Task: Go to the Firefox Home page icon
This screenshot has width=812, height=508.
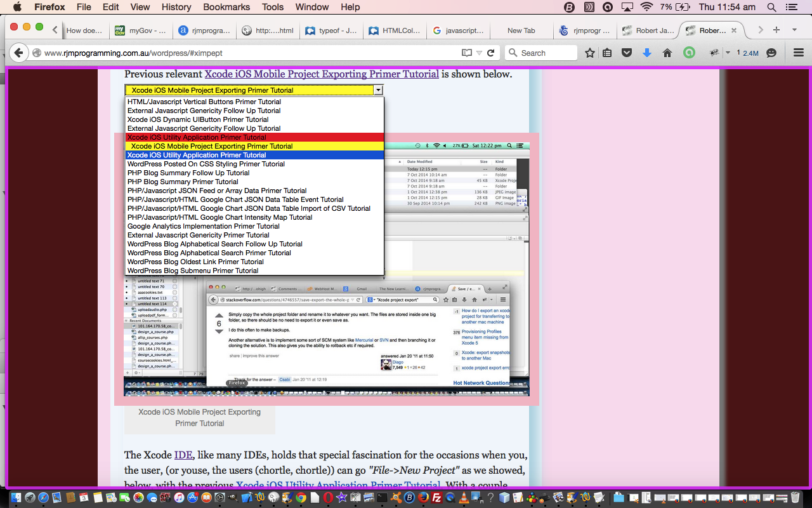Action: tap(667, 53)
